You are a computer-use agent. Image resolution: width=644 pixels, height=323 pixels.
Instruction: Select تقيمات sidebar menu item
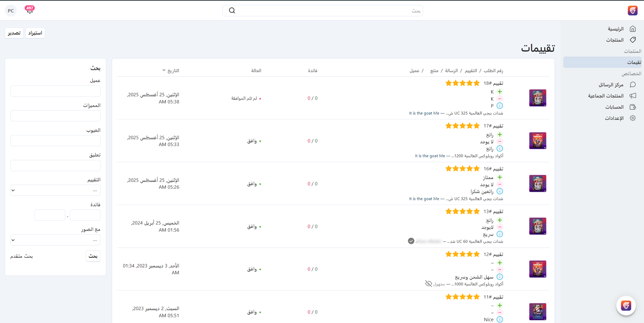(634, 62)
